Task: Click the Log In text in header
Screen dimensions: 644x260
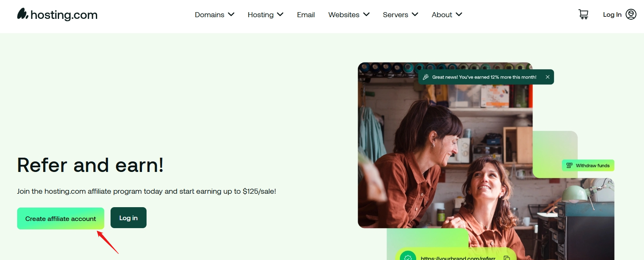Action: [612, 15]
